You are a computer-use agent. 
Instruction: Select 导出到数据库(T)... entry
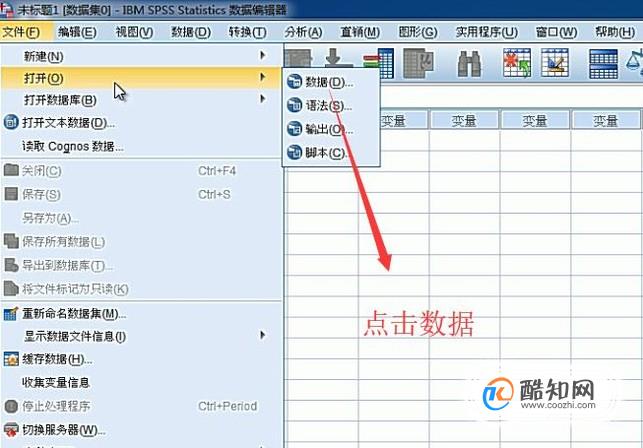coord(141,265)
